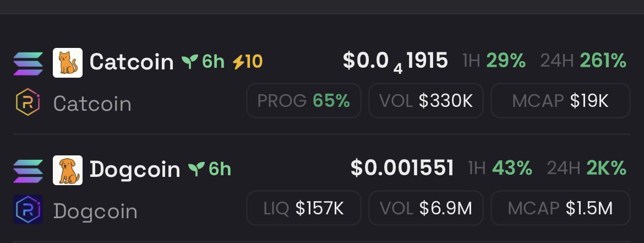This screenshot has height=243, width=644.
Task: Click the blue Raydium hexagon icon under Dogcoin
Action: pos(28,209)
